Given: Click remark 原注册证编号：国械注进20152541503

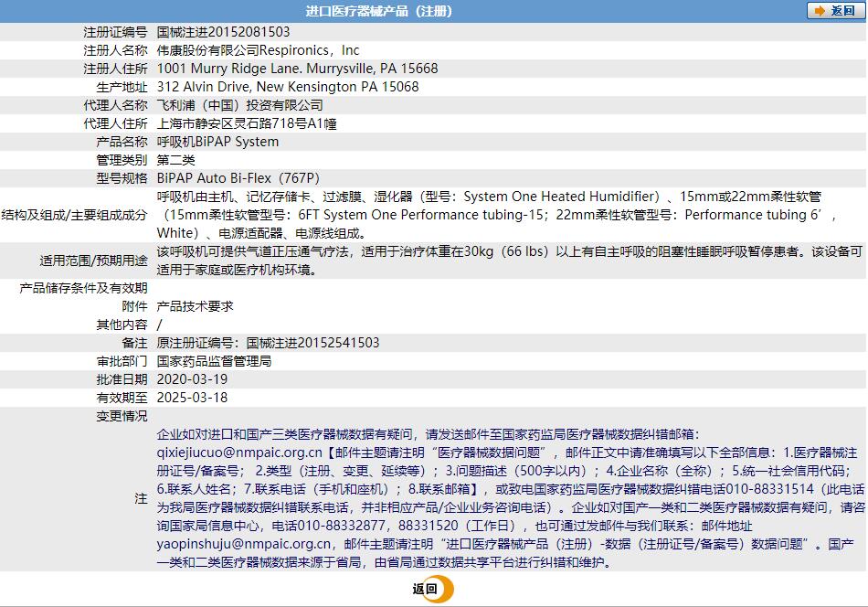Looking at the screenshot, I should coord(268,343).
